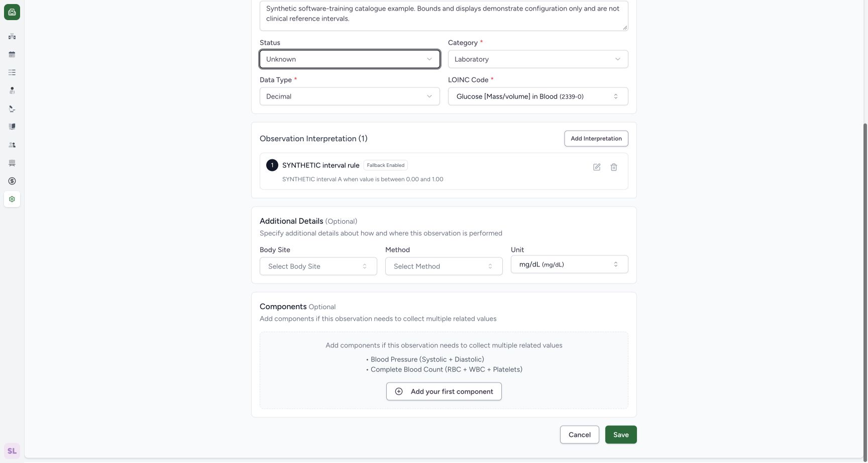
Task: Click Add your first component
Action: (444, 392)
